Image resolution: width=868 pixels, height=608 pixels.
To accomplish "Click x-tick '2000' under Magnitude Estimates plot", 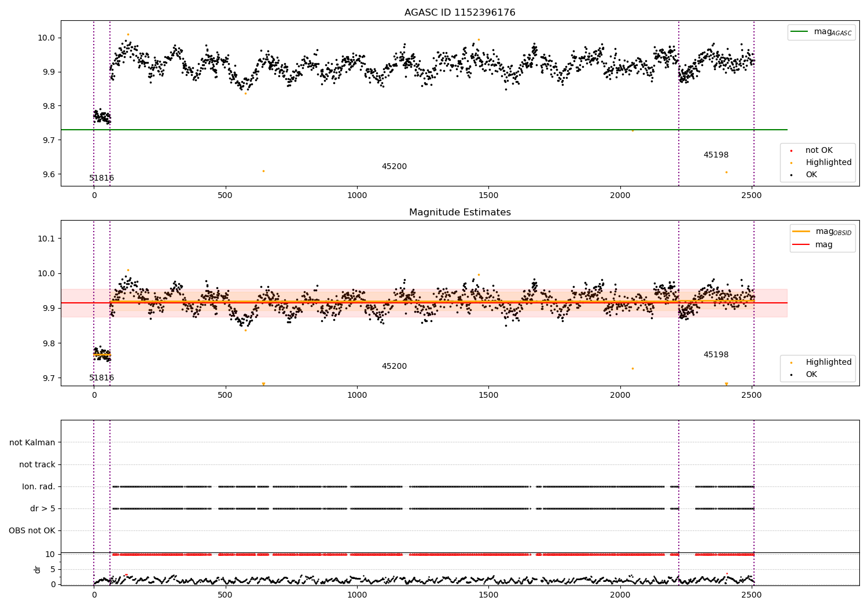I will [x=620, y=395].
